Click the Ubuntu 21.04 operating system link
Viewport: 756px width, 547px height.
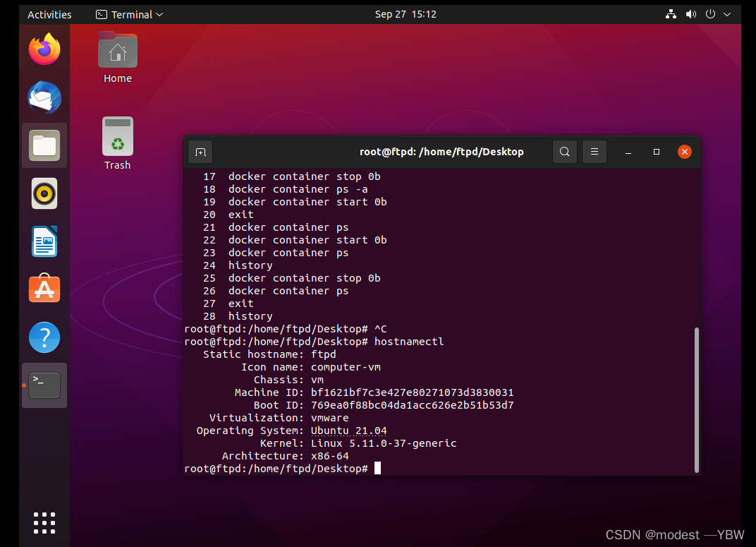[x=348, y=431]
